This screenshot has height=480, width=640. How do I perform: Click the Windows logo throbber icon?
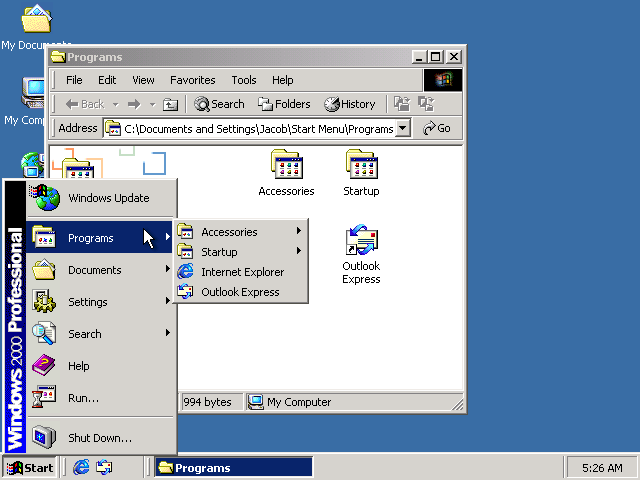point(443,80)
